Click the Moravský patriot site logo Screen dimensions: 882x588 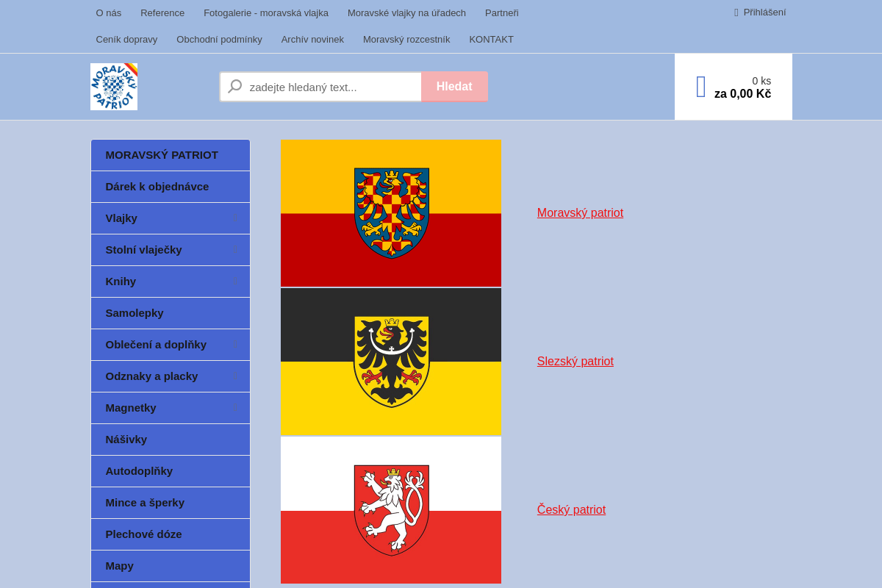pos(114,87)
